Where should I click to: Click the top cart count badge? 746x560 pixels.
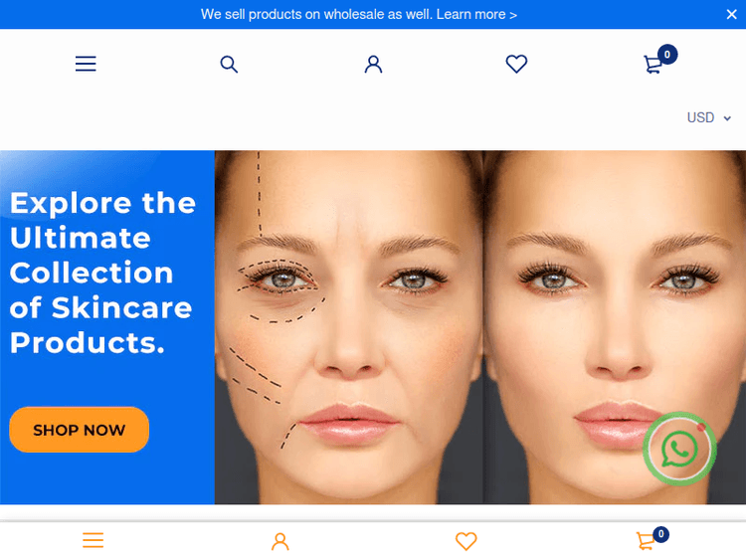coord(667,55)
